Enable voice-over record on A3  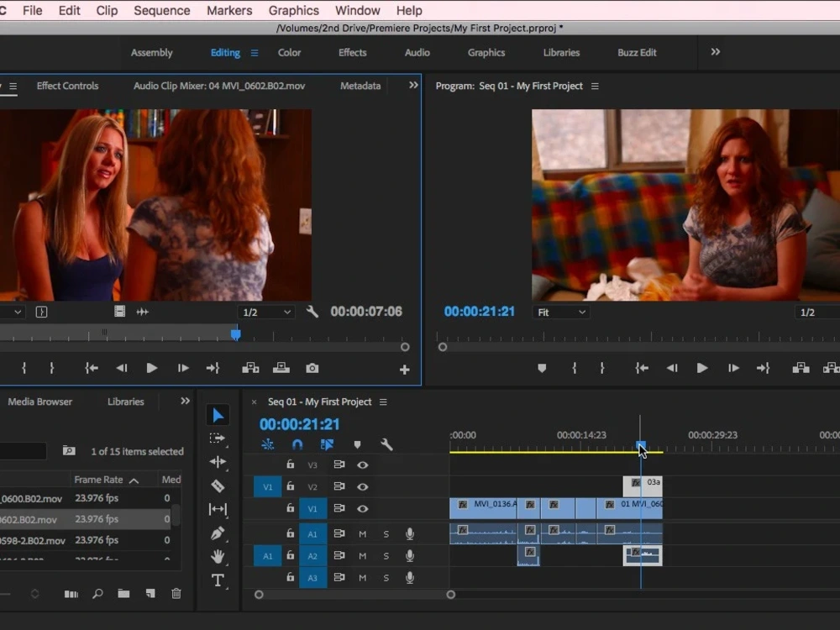pyautogui.click(x=410, y=578)
